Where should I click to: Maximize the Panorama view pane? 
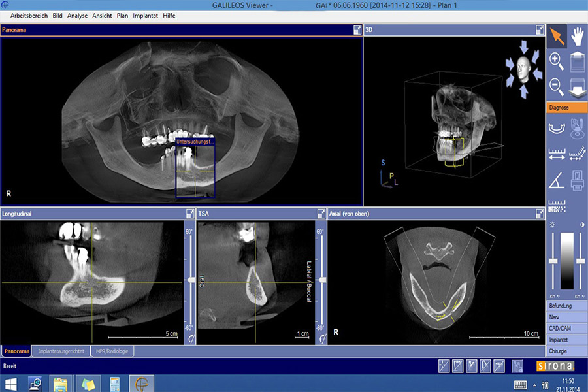tap(357, 29)
